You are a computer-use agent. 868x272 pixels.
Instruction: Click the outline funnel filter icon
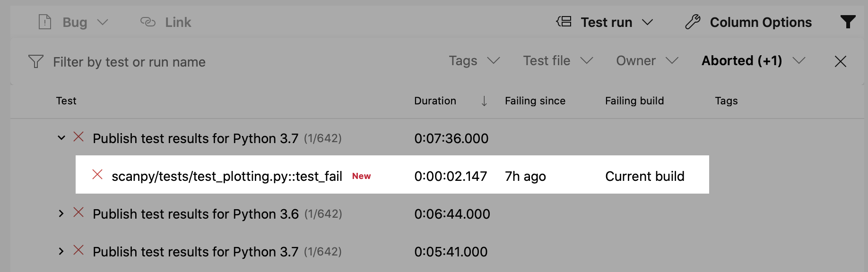(x=36, y=61)
